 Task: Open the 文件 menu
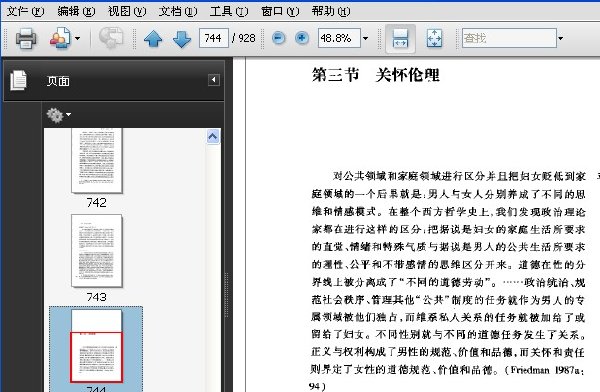25,11
